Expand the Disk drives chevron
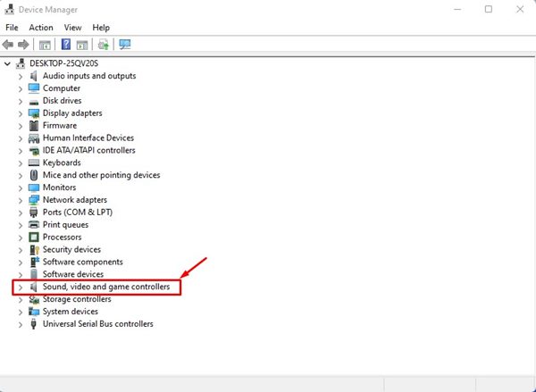Screen dimensions: 536x392 coord(21,102)
